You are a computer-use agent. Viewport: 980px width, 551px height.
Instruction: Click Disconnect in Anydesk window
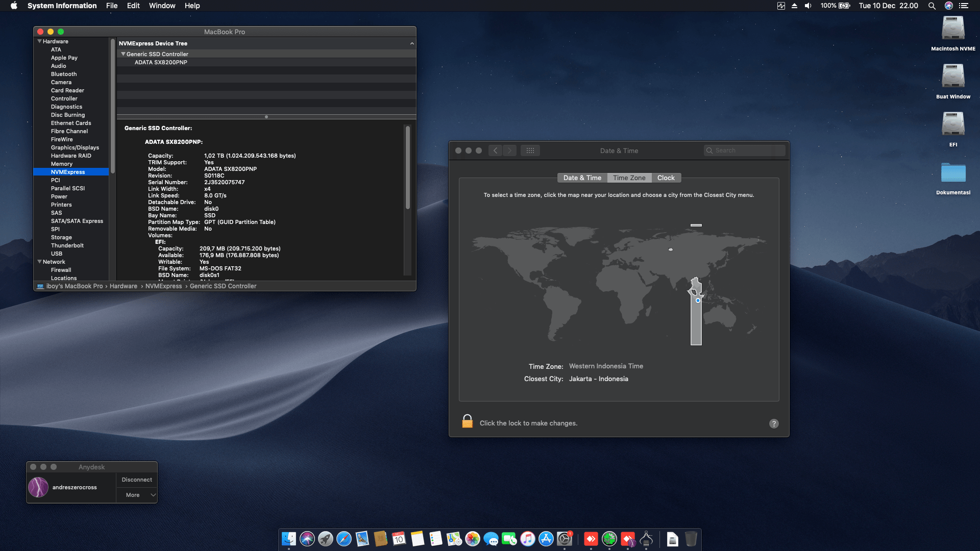click(137, 480)
